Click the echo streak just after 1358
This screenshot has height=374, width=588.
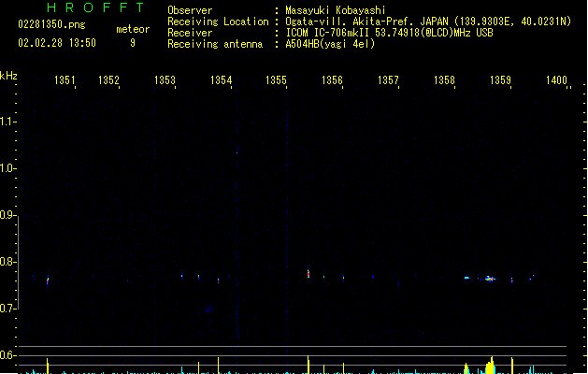pyautogui.click(x=466, y=278)
